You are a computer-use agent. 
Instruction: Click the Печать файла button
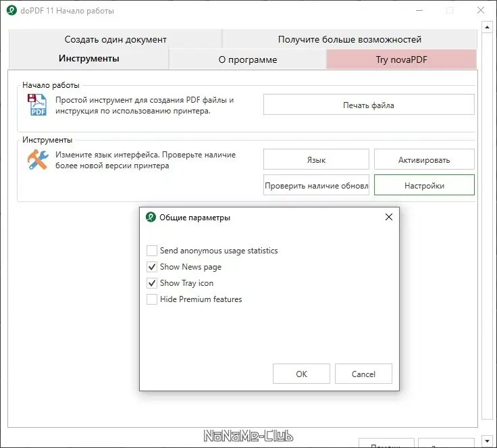[x=369, y=105]
